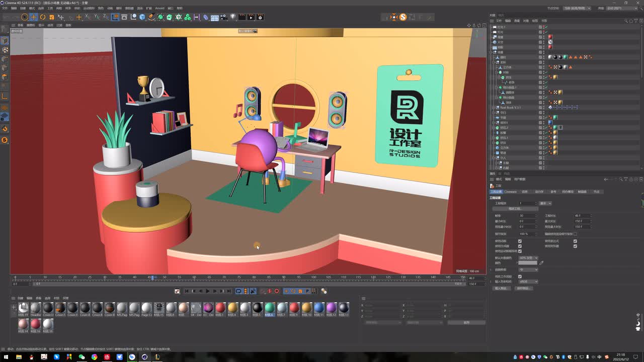
Task: Add a Light object with the bulb icon
Action: point(233,17)
